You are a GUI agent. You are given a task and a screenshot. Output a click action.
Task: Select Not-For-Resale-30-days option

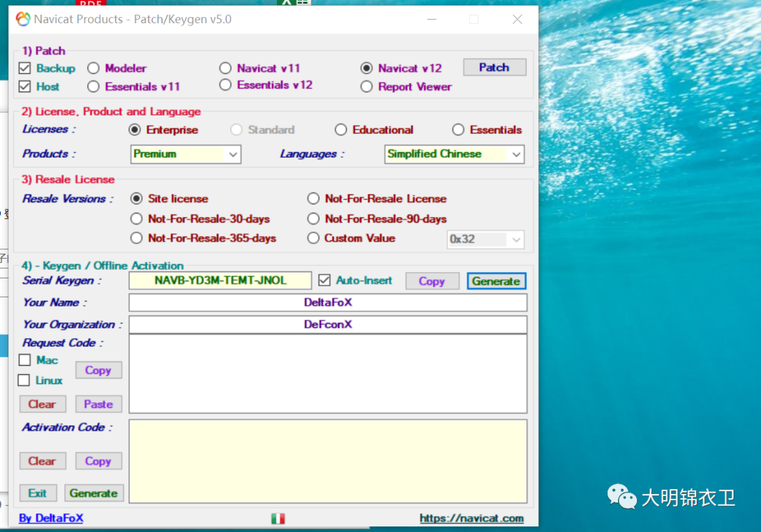click(x=137, y=219)
